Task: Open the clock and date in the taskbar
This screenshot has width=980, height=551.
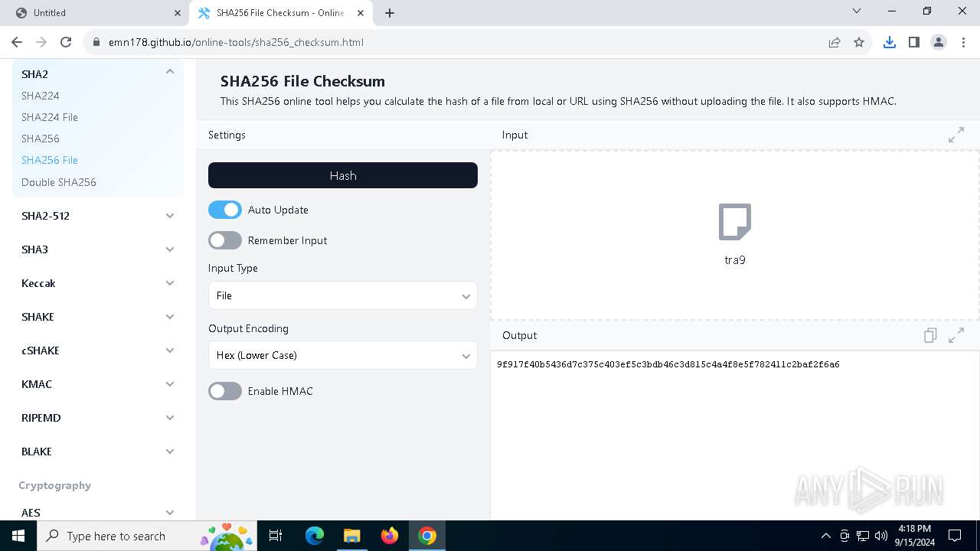Action: click(914, 536)
